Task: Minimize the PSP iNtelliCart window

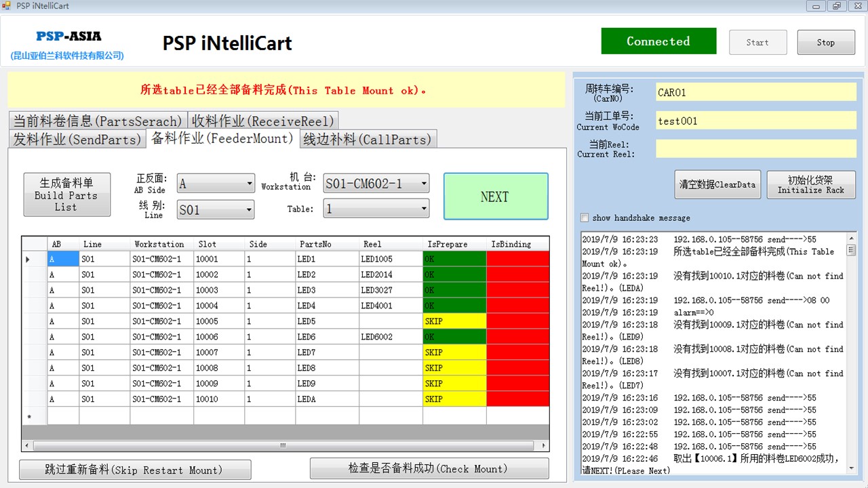Action: [x=816, y=6]
